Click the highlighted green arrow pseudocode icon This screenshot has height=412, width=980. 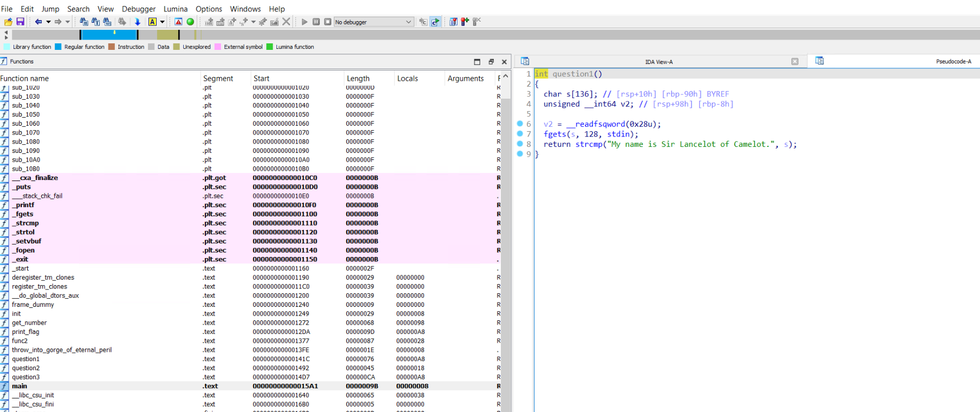coord(435,22)
